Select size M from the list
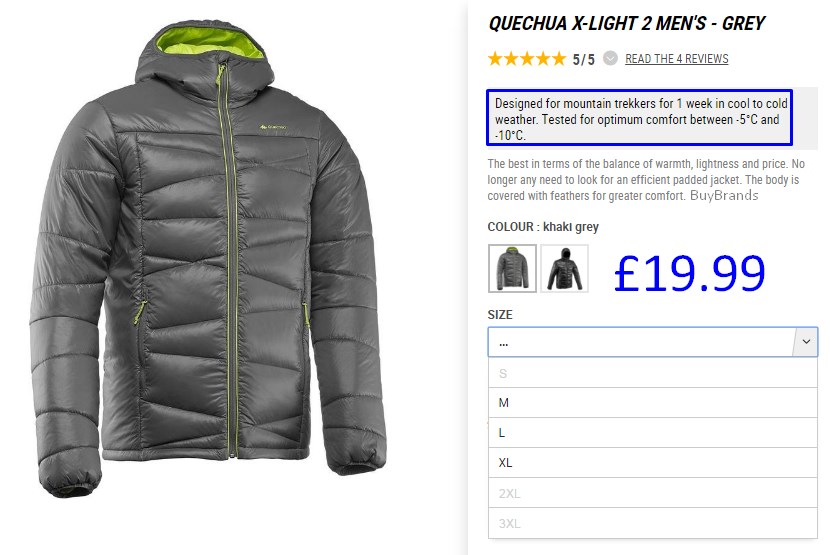Screen dimensions: 830x555 (653, 403)
